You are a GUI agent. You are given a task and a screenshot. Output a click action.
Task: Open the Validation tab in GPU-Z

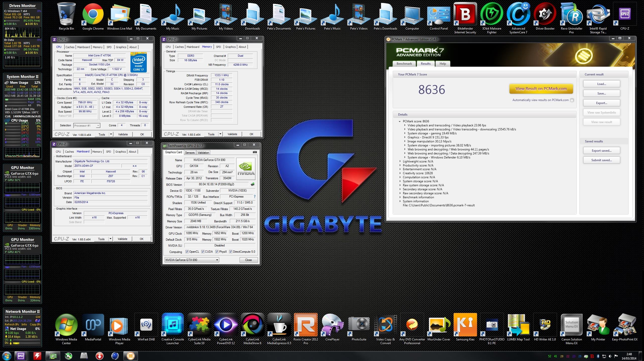click(203, 153)
